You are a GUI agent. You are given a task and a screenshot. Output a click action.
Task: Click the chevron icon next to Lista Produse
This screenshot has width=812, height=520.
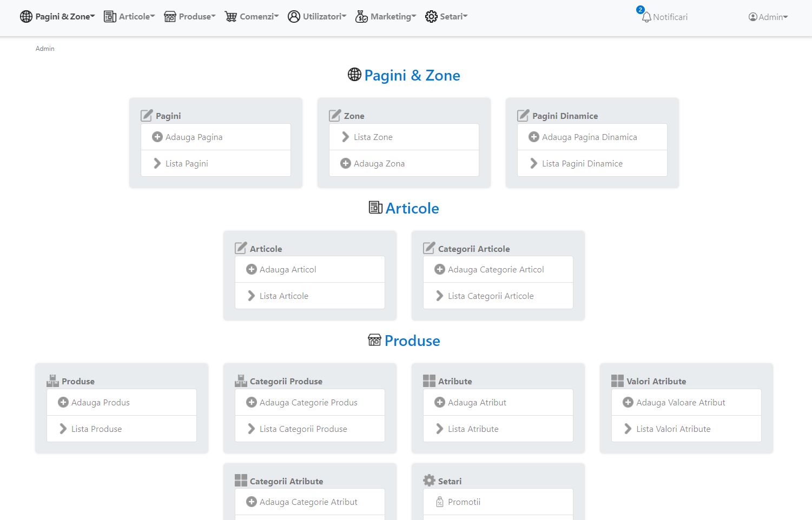coord(63,429)
